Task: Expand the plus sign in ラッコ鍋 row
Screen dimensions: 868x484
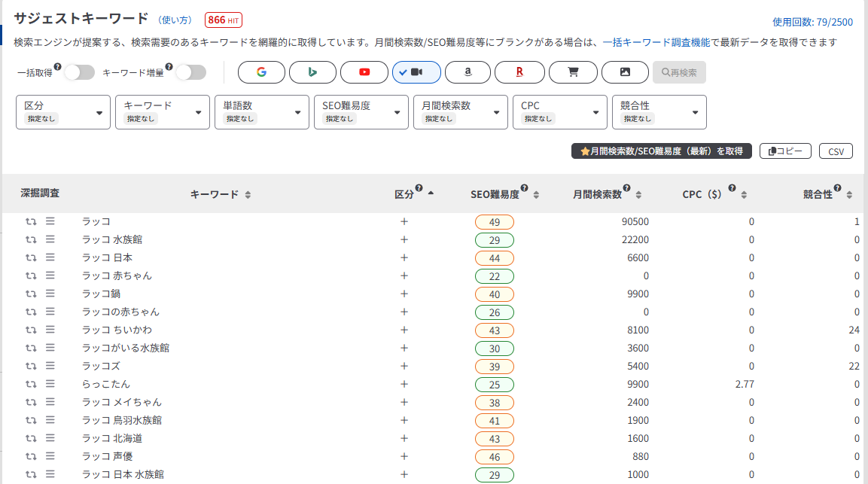Action: pyautogui.click(x=404, y=294)
